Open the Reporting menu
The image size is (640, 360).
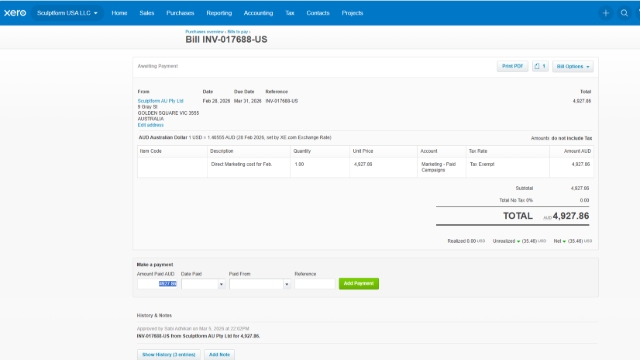pyautogui.click(x=219, y=13)
